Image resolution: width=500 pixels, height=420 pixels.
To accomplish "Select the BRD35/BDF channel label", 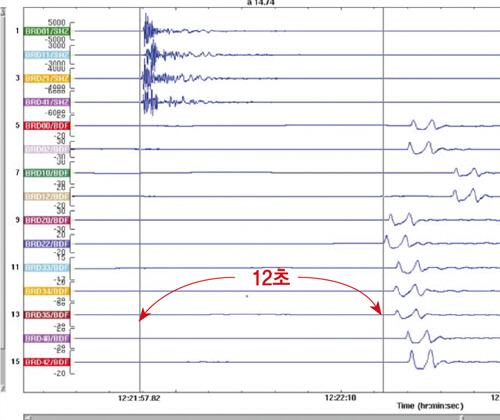I will [x=47, y=315].
